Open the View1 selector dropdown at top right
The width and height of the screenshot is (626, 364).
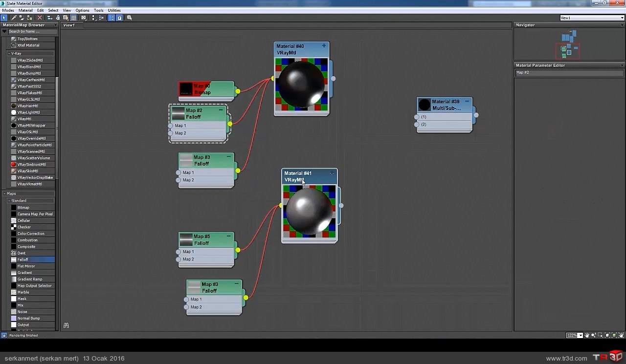click(622, 18)
